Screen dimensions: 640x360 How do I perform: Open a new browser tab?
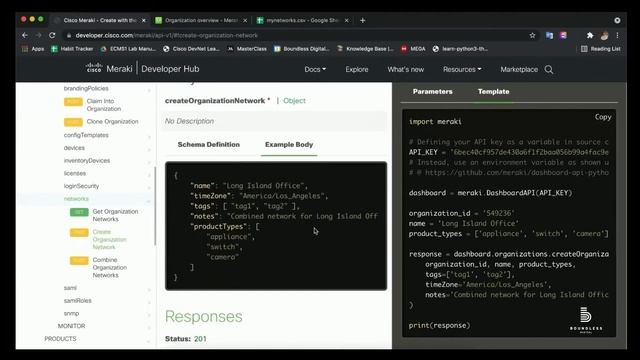(x=362, y=20)
